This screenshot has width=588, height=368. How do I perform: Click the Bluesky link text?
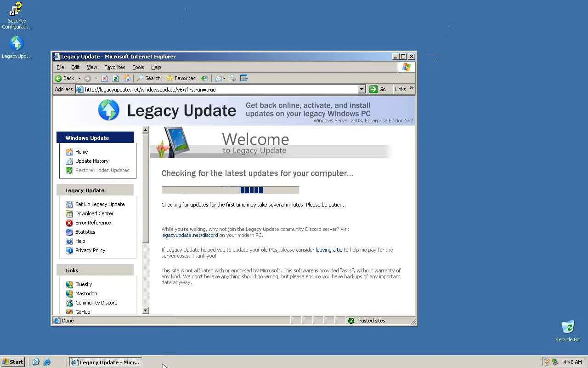84,284
